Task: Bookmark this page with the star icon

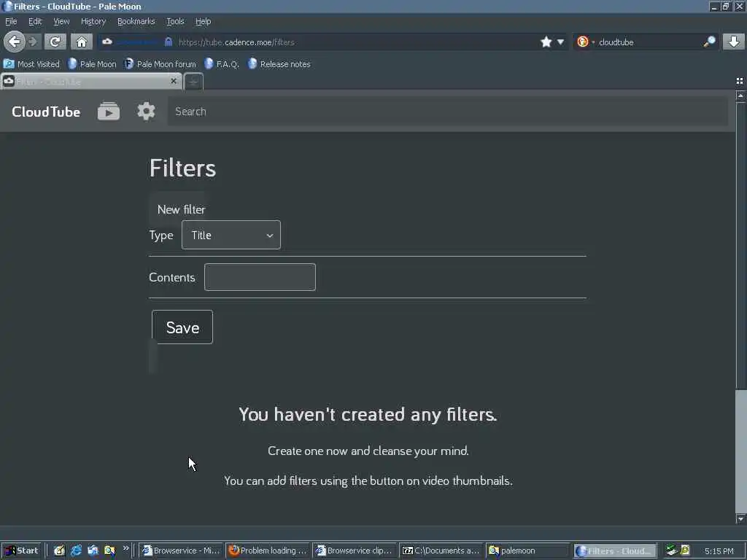Action: pyautogui.click(x=546, y=42)
